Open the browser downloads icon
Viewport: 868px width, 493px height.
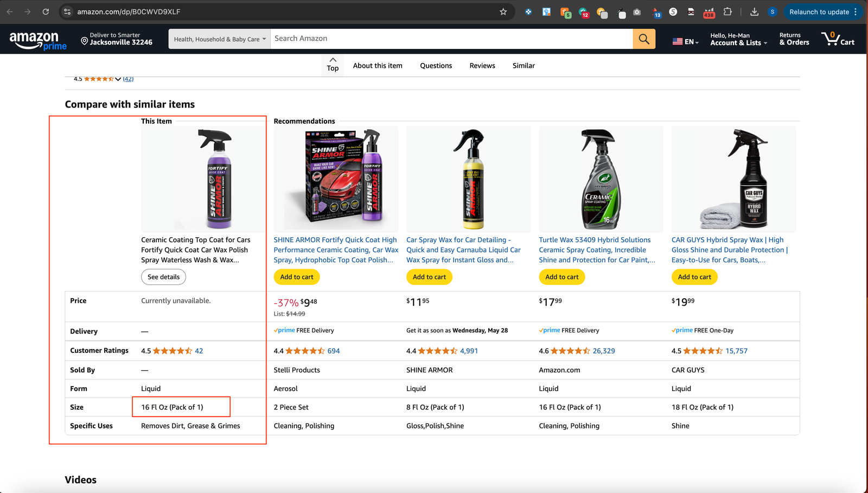tap(755, 11)
